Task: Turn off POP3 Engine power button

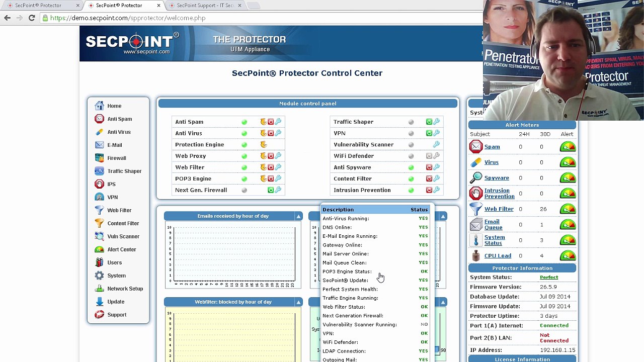Action: point(271,178)
